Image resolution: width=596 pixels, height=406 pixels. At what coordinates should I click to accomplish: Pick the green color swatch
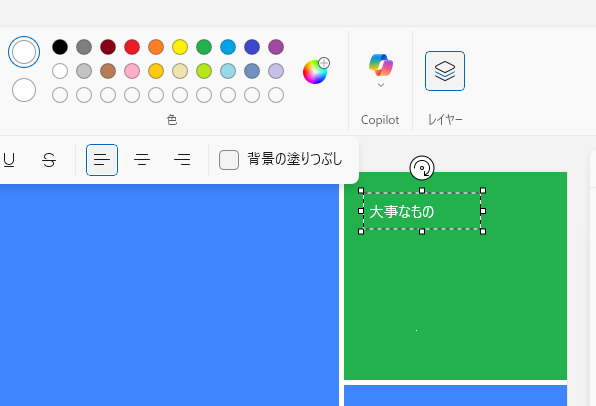[204, 47]
